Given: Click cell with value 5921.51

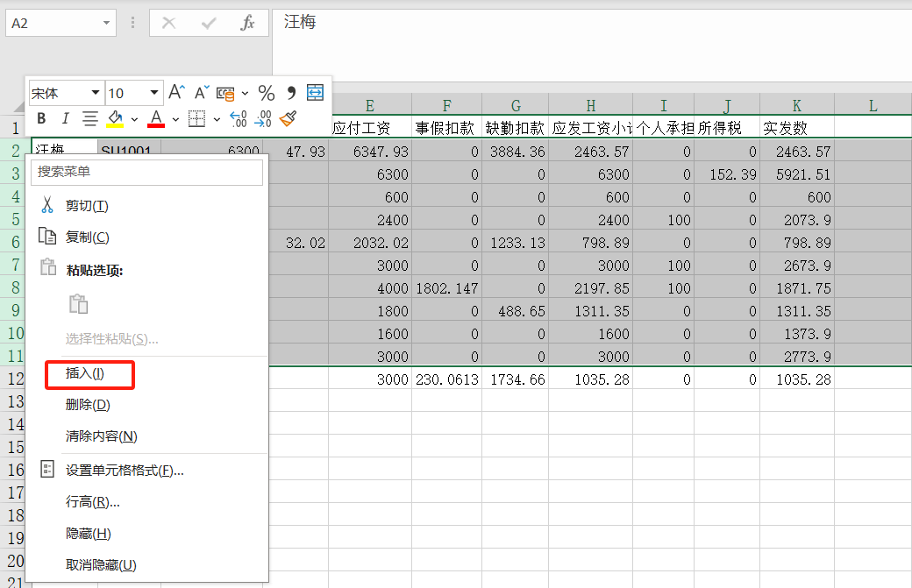Looking at the screenshot, I should coord(797,174).
